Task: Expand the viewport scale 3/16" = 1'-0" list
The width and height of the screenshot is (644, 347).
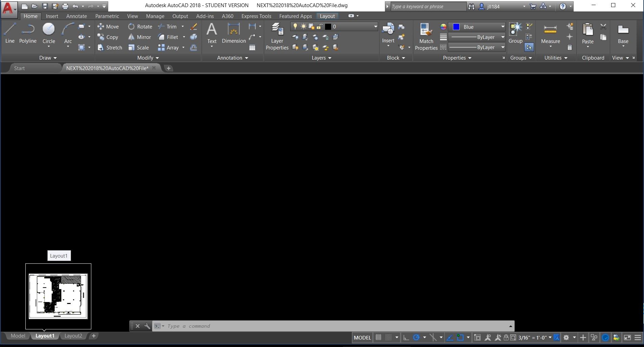Action: click(x=550, y=338)
